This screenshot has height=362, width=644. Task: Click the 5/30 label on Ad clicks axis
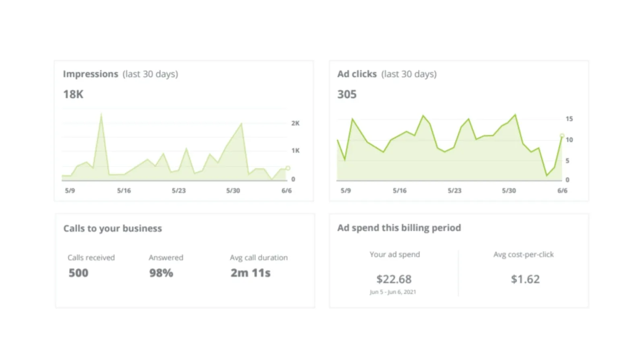(x=509, y=191)
